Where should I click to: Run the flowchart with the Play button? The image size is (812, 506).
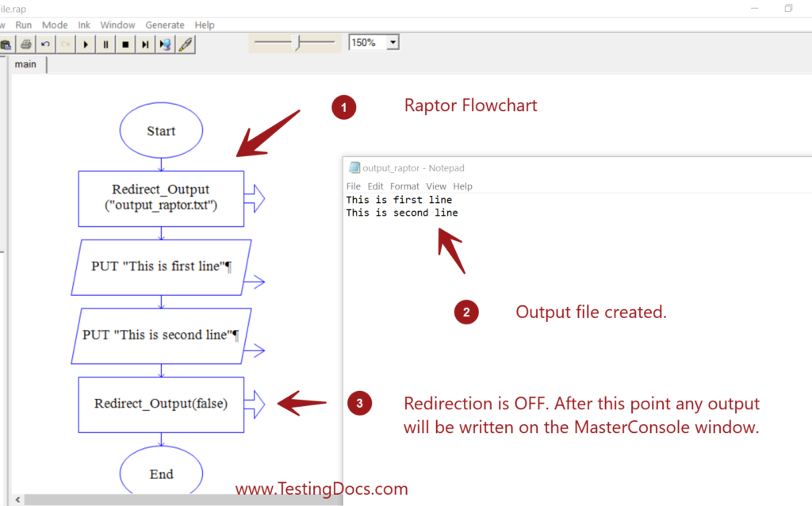[86, 44]
